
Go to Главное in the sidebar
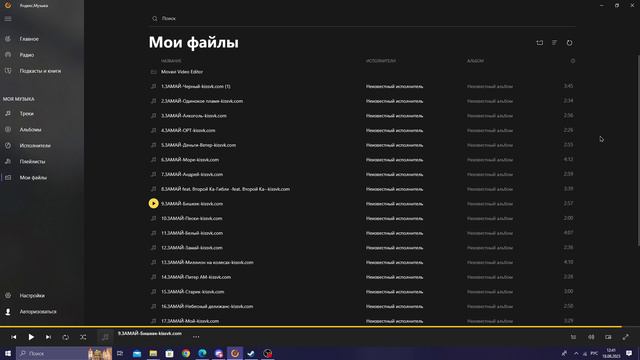click(29, 39)
